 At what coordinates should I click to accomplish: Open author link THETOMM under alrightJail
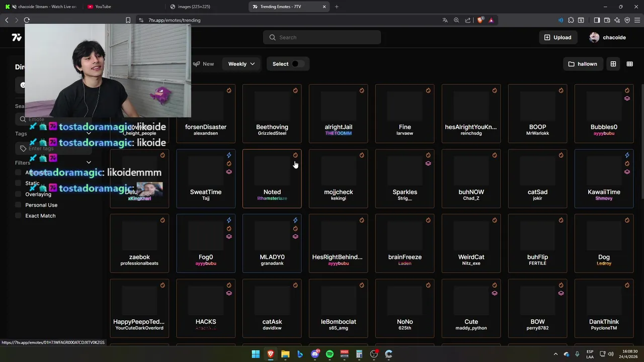click(339, 133)
